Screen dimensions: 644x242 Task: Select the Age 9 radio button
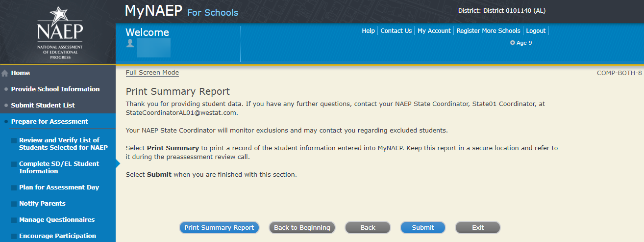512,43
